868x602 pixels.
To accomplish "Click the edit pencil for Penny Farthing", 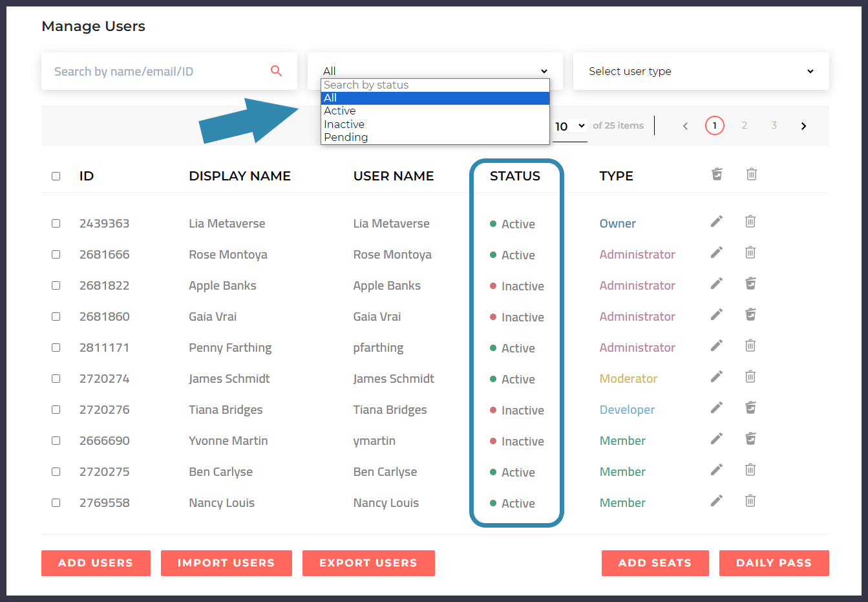I will pyautogui.click(x=716, y=346).
